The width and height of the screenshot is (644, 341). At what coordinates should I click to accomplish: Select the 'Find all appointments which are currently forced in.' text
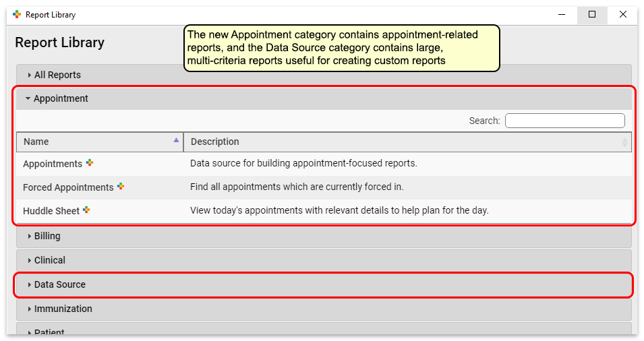point(297,187)
